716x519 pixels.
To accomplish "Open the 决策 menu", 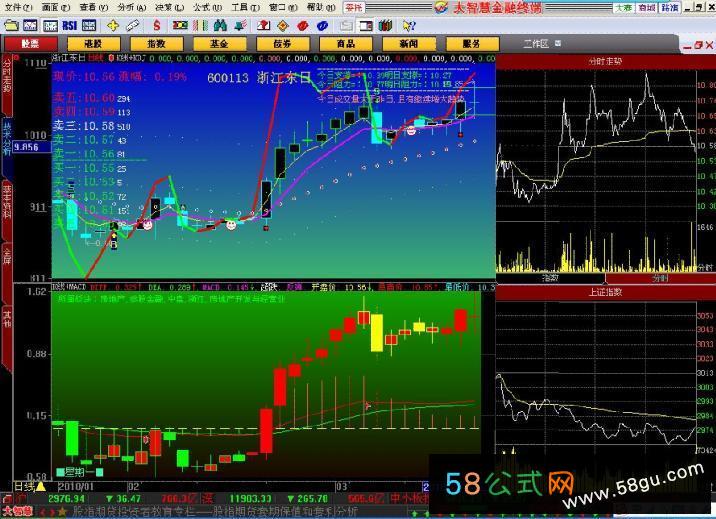I will 169,8.
